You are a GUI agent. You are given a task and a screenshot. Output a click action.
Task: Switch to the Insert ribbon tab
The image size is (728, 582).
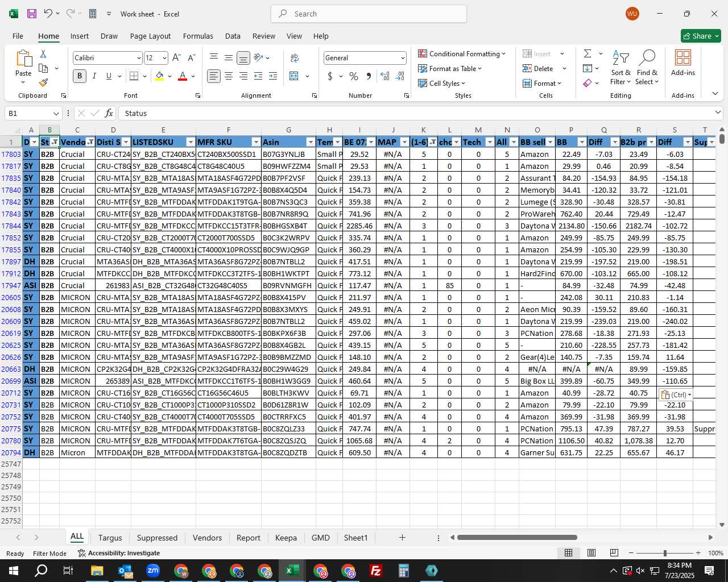coord(80,36)
